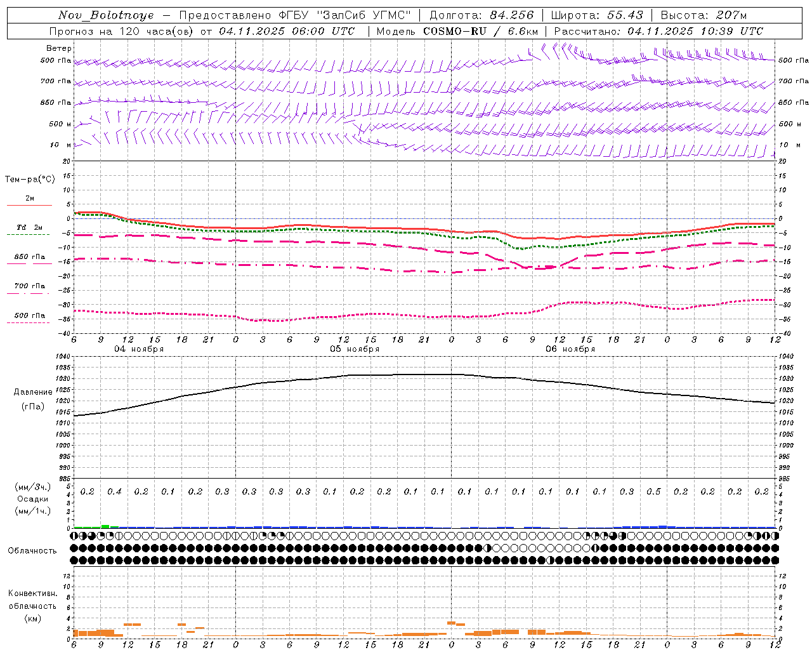Click the Облачность cloud cover label
The image size is (812, 650).
point(32,551)
